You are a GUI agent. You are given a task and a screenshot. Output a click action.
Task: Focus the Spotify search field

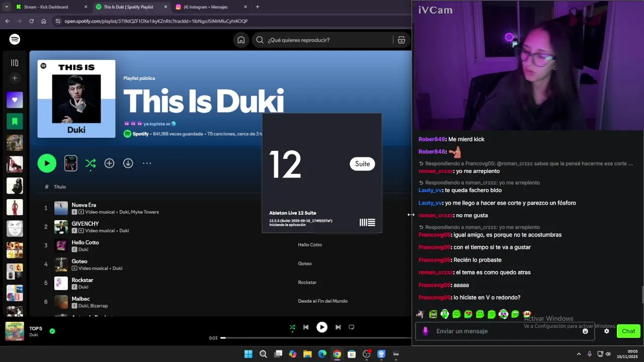click(x=322, y=40)
